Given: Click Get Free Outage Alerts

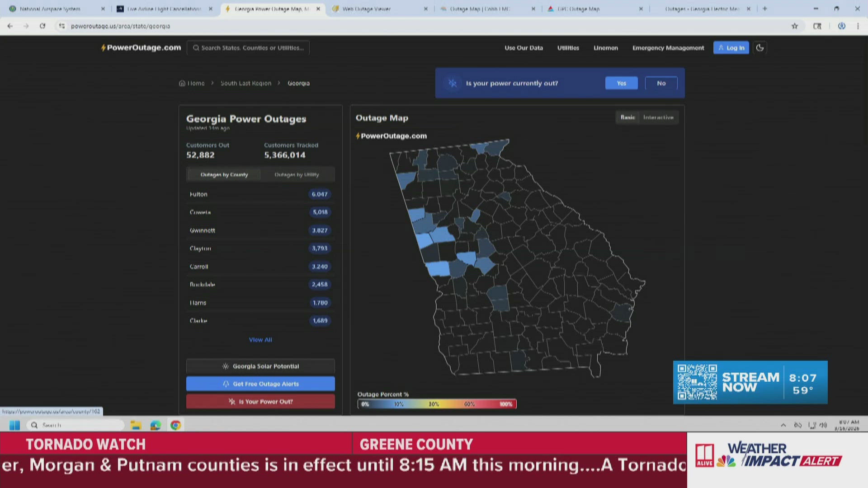Looking at the screenshot, I should coord(260,384).
